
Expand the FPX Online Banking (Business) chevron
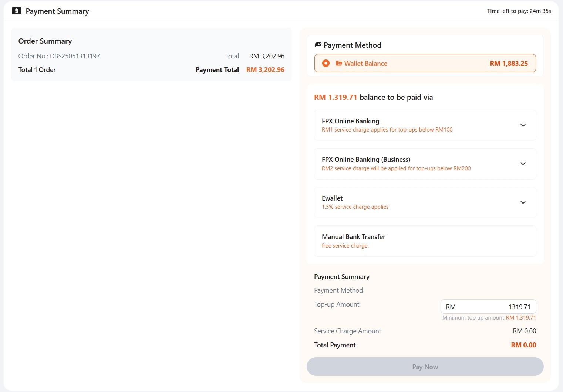click(x=523, y=164)
